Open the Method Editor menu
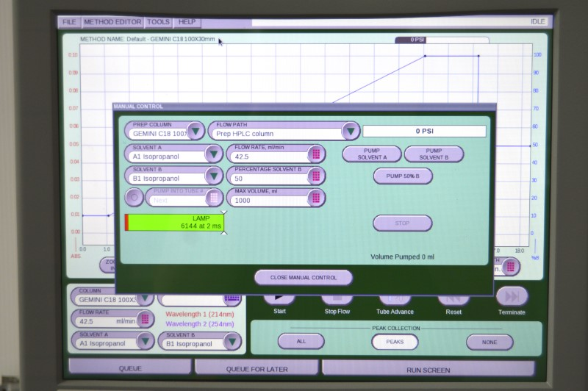This screenshot has width=588, height=391. coord(112,22)
